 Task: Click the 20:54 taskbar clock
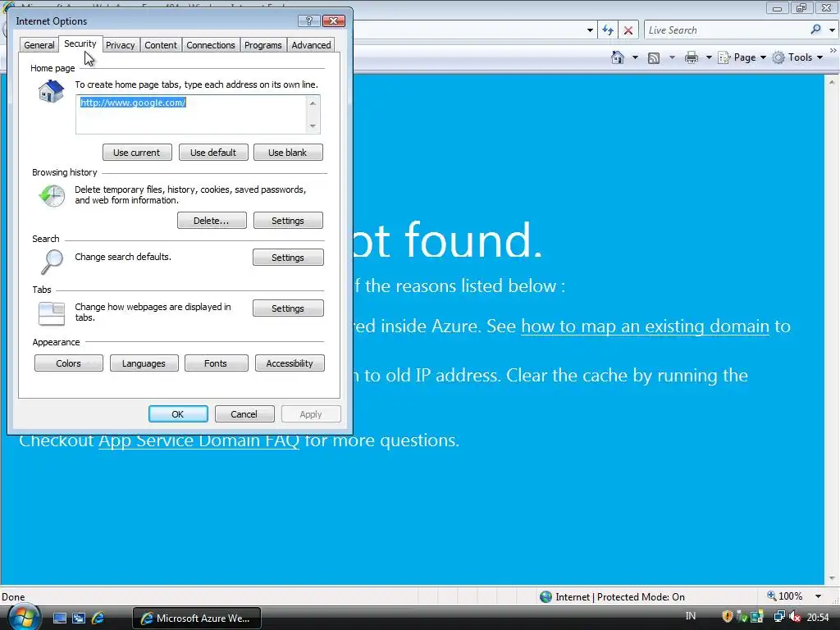coord(818,617)
